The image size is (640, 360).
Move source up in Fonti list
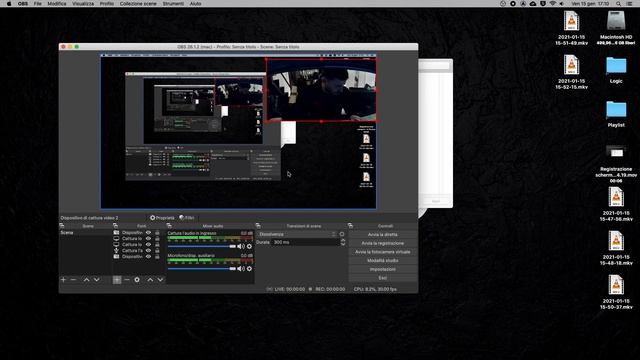click(150, 280)
